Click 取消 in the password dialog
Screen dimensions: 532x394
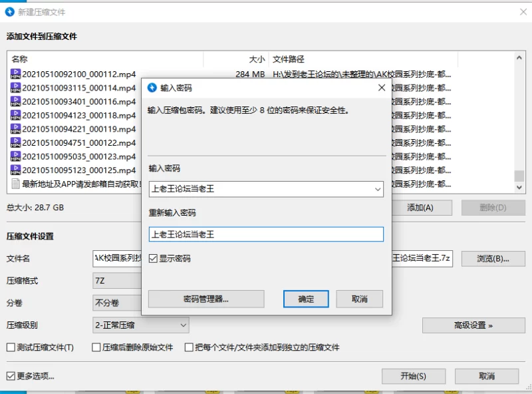(360, 299)
